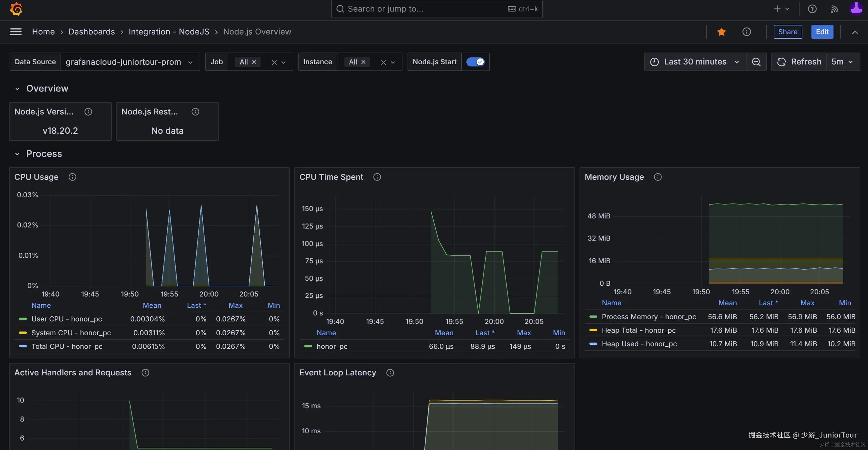Open the CPU Usage panel title

[x=36, y=177]
